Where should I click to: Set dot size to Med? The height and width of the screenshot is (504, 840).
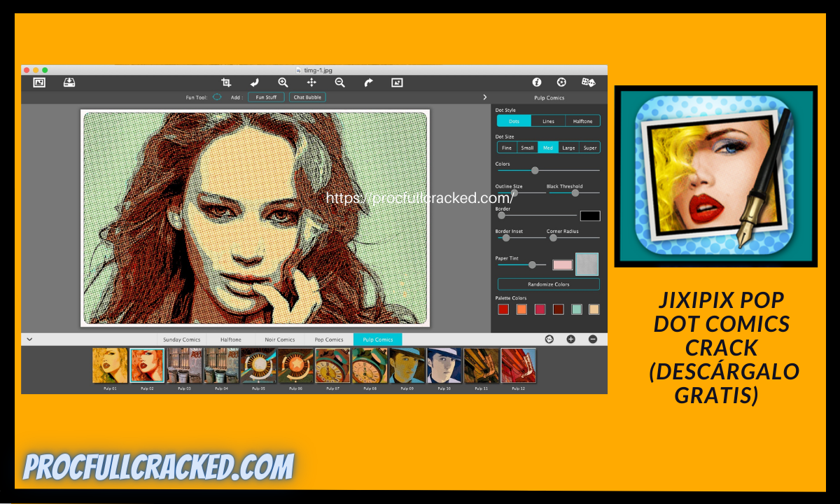547,148
